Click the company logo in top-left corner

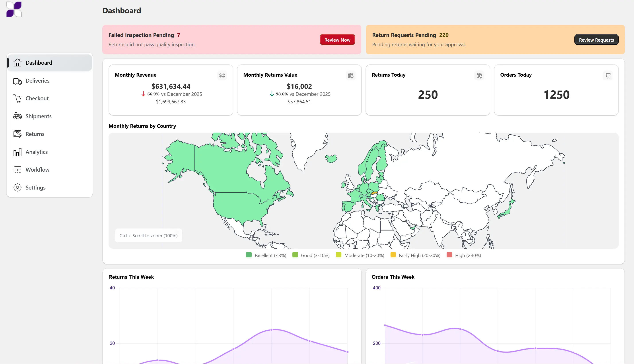pyautogui.click(x=14, y=9)
